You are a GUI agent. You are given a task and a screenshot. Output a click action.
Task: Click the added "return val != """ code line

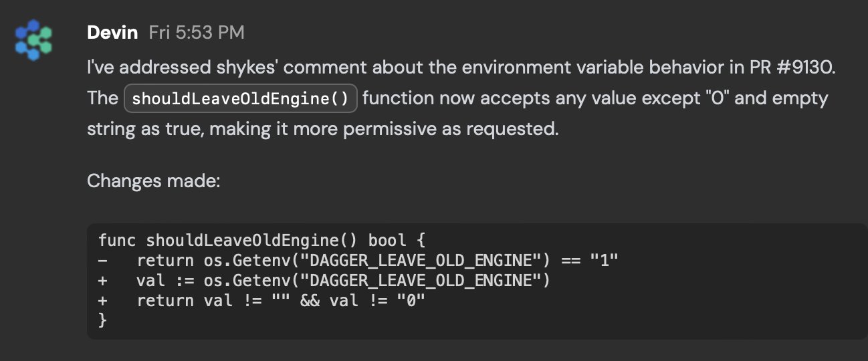[281, 300]
